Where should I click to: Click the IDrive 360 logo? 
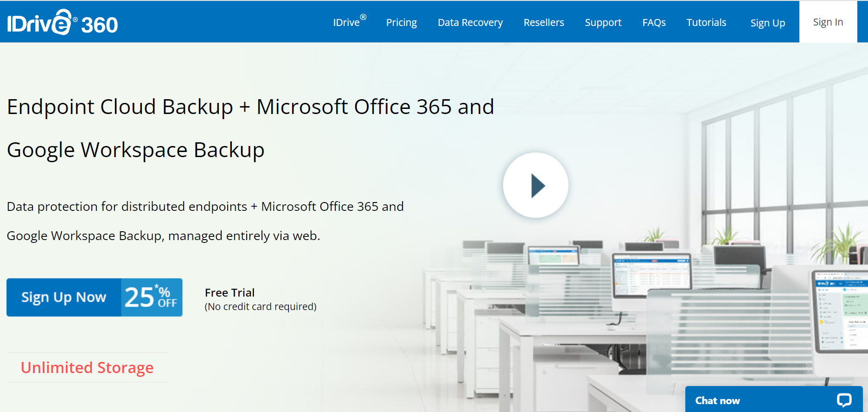(x=63, y=22)
